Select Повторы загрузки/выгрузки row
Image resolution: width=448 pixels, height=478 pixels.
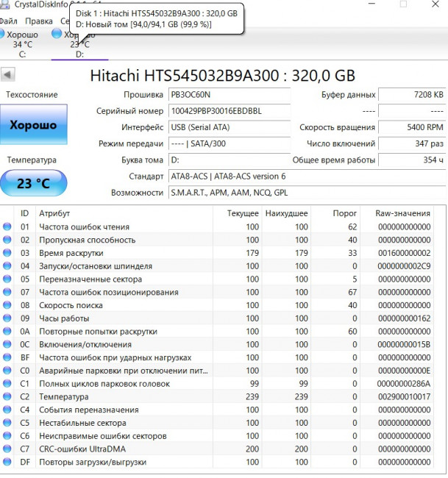tap(217, 462)
